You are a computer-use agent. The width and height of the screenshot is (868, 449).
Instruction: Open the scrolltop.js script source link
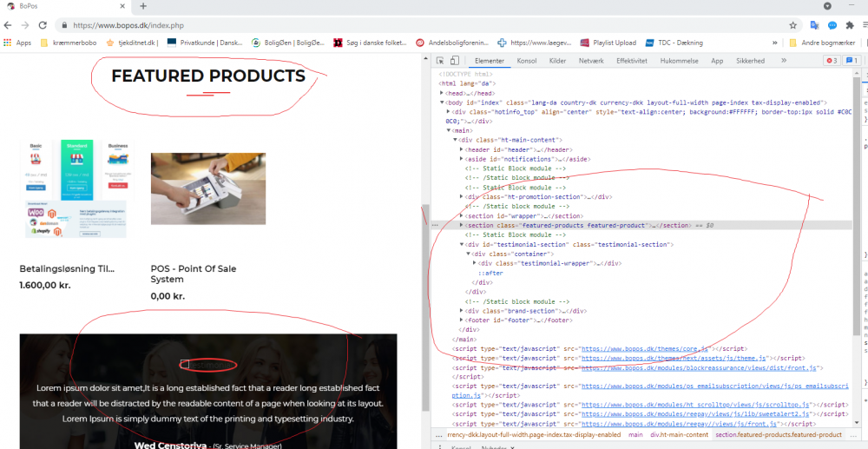click(x=695, y=405)
